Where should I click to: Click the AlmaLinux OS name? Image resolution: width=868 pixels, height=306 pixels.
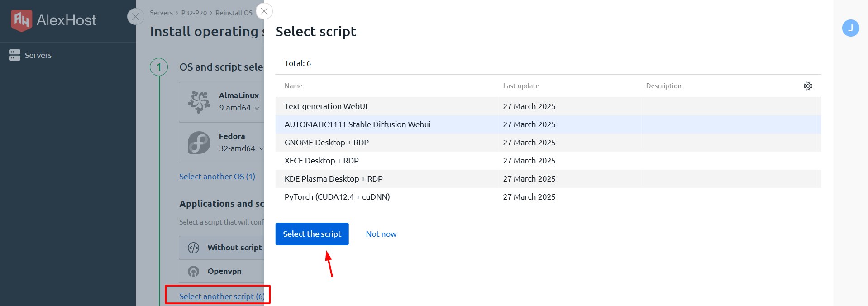click(x=239, y=96)
